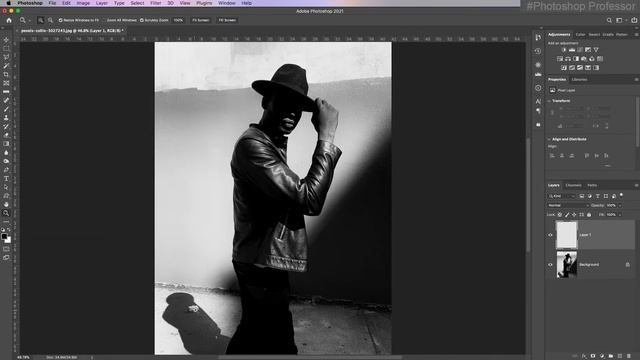Add a layer mask from Layers panel bottom
This screenshot has height=360, width=640.
(x=593, y=356)
